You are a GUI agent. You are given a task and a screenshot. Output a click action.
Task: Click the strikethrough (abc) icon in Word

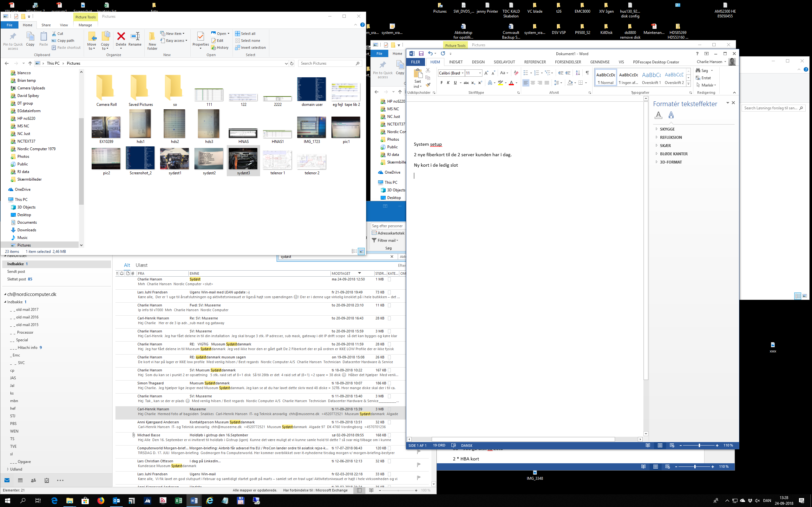click(x=466, y=83)
